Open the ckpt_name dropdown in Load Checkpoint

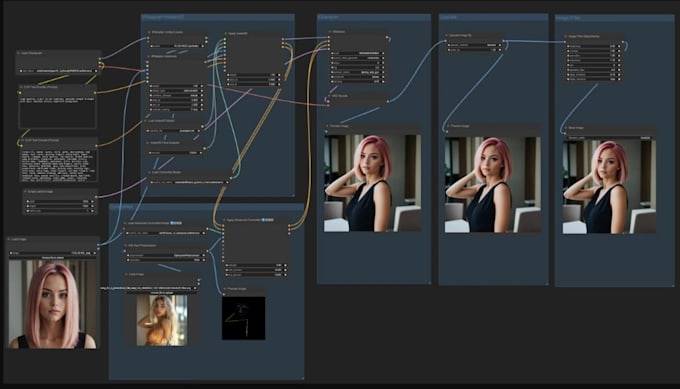tap(58, 71)
